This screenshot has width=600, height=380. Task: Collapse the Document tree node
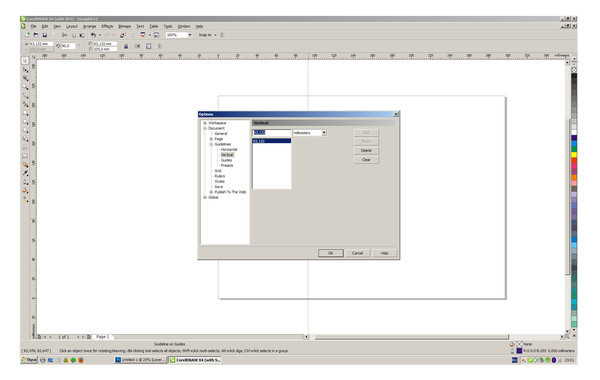pos(205,128)
